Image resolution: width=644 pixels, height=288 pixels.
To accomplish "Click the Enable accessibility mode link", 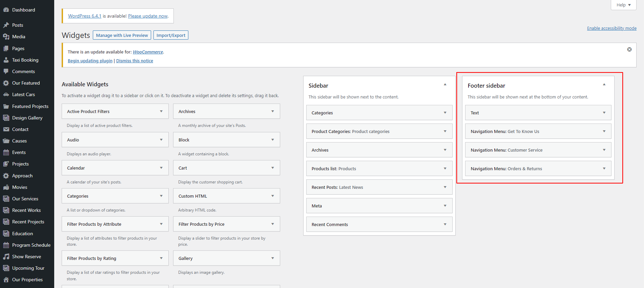I will point(611,28).
